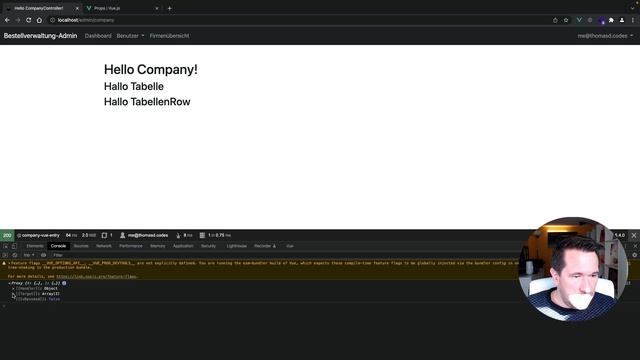Image resolution: width=640 pixels, height=360 pixels.
Task: Activate the DevTools inspect element picker
Action: [6, 246]
